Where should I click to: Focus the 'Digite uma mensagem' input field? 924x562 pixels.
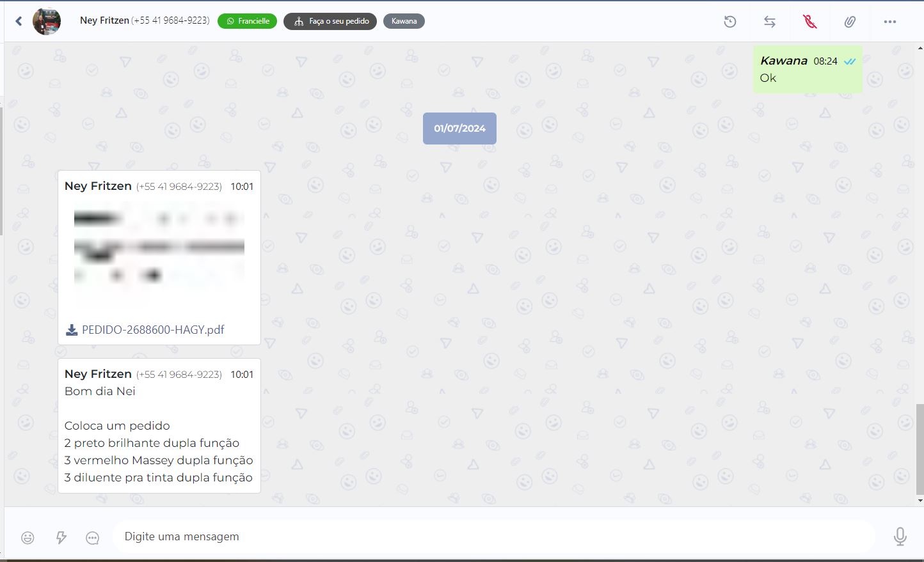493,536
